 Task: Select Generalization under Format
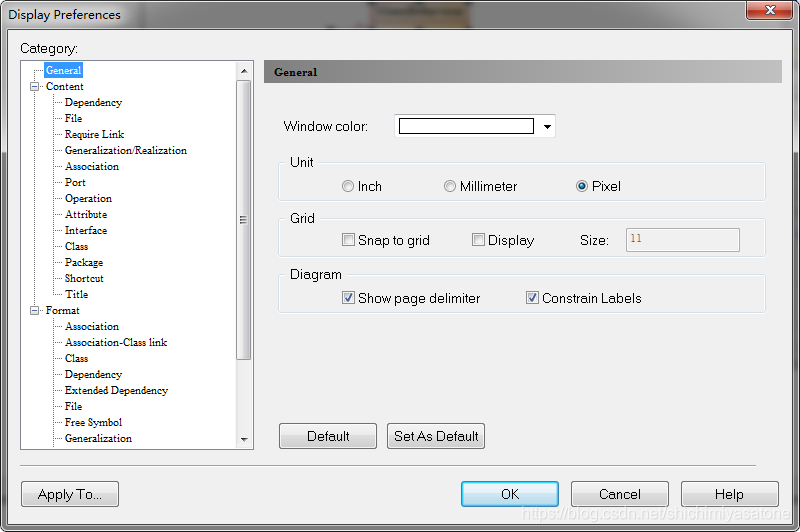click(98, 438)
